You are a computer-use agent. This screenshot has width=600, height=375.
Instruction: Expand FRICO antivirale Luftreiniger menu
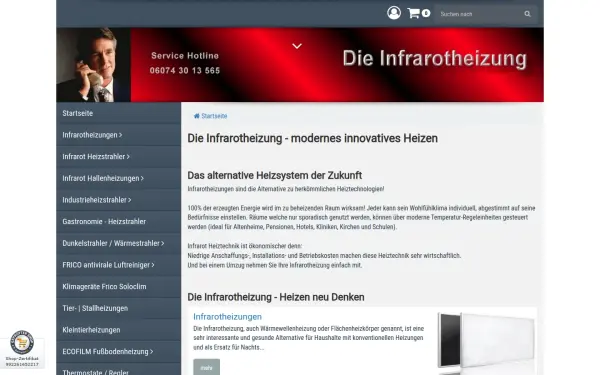(x=119, y=265)
